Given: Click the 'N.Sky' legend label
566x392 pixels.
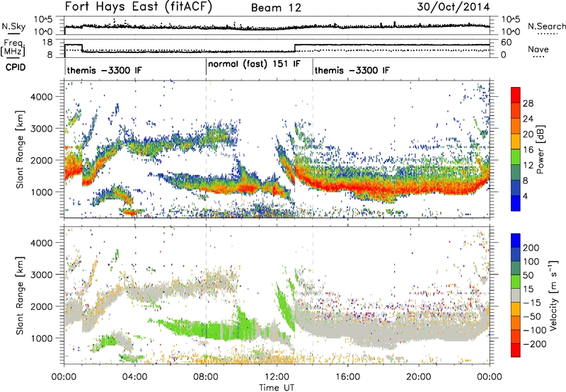Looking at the screenshot, I should click(13, 26).
